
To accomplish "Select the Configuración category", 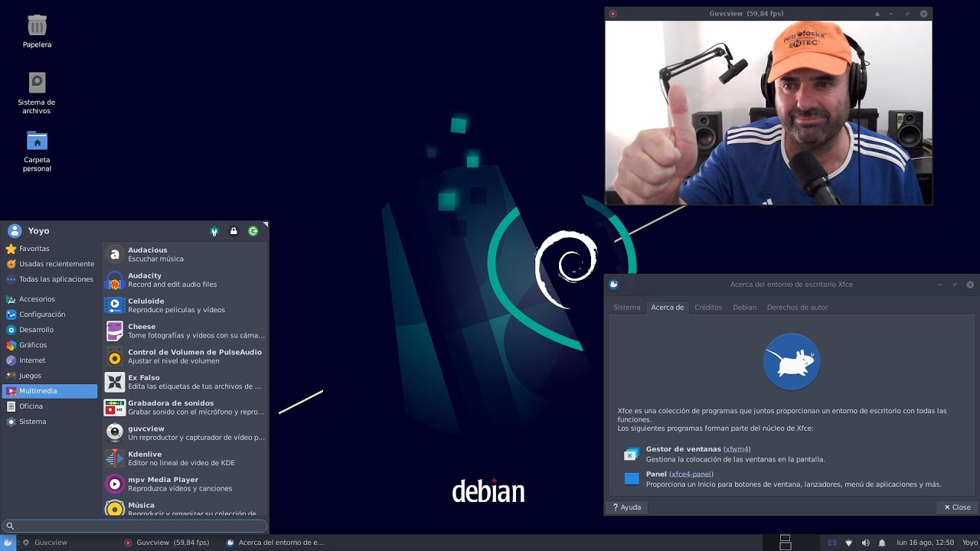I will 50,315.
